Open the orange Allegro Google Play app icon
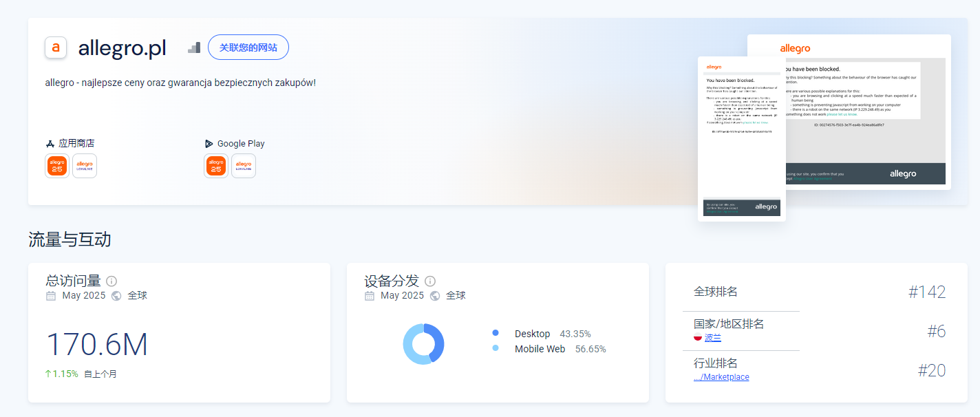This screenshot has height=417, width=980. 216,166
